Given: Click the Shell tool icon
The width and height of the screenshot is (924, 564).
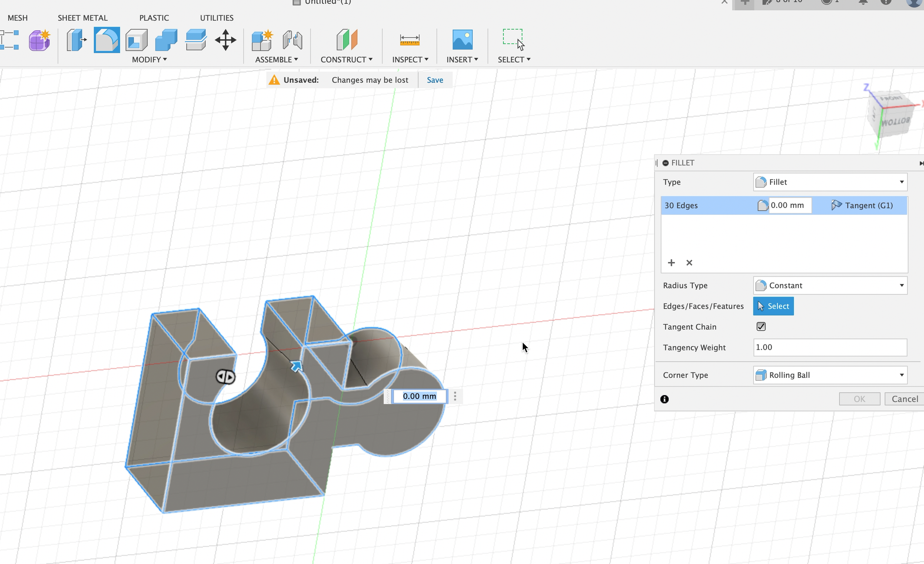Looking at the screenshot, I should click(136, 40).
